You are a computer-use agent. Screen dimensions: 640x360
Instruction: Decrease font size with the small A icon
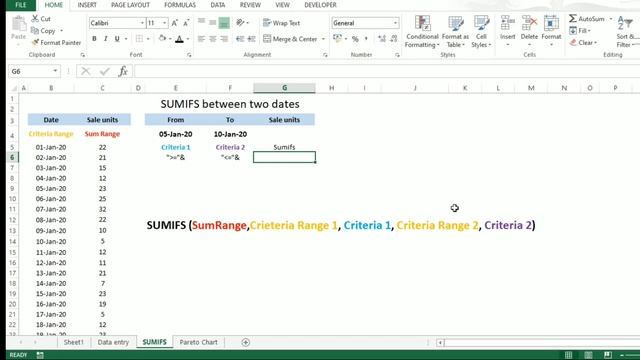[x=186, y=23]
